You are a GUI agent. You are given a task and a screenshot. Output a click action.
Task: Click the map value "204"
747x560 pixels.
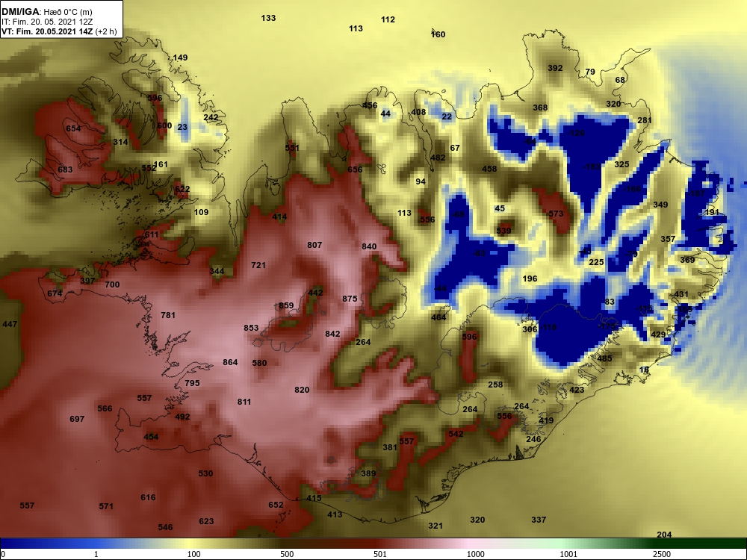[x=664, y=535]
